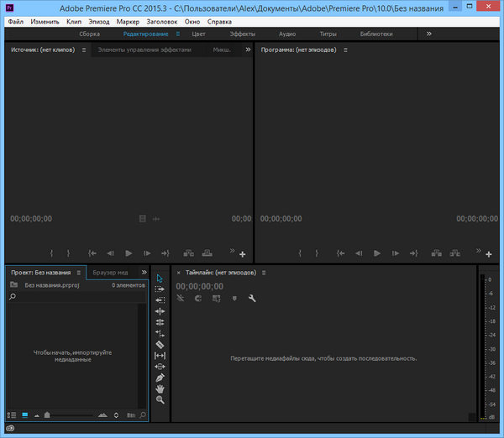Switch project panel to icon view
The height and width of the screenshot is (438, 504).
pos(24,415)
